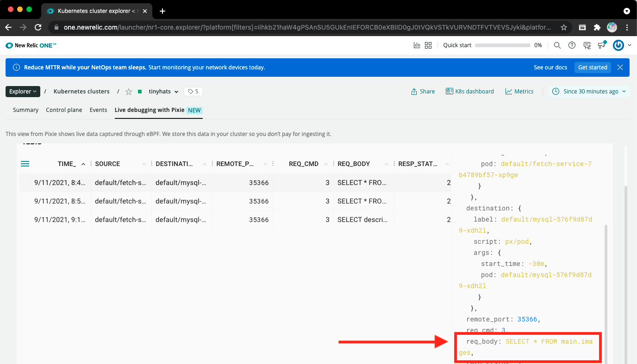The height and width of the screenshot is (364, 637).
Task: Switch to the Events tab
Action: (98, 110)
